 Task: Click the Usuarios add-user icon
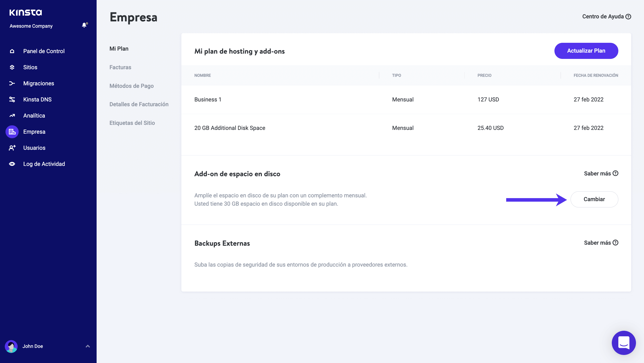12,148
